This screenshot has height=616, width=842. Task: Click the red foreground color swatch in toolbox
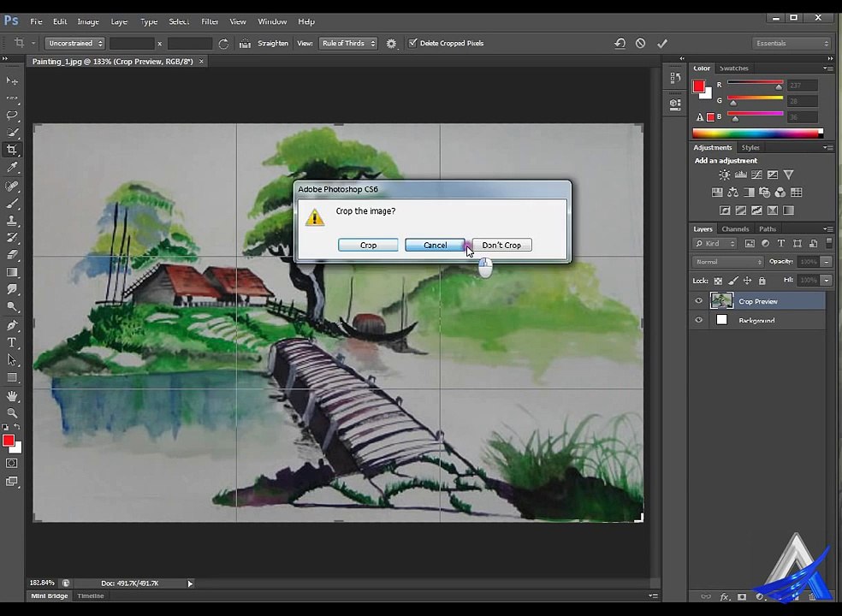(8, 441)
